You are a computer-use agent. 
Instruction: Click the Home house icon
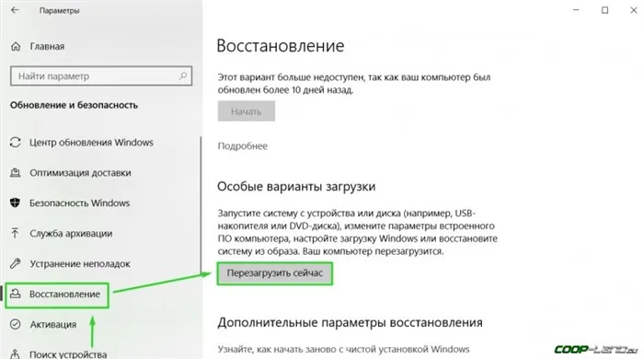[16, 46]
